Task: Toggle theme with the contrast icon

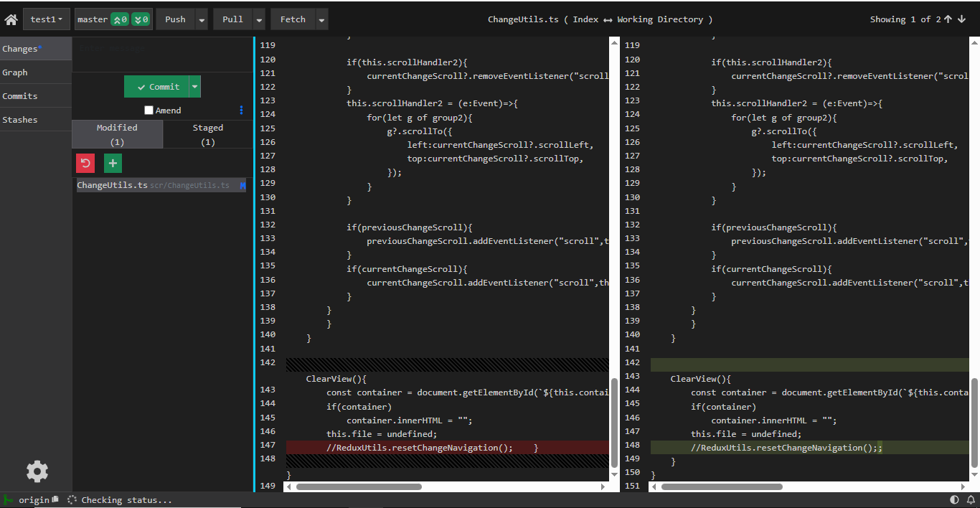Action: click(x=954, y=499)
